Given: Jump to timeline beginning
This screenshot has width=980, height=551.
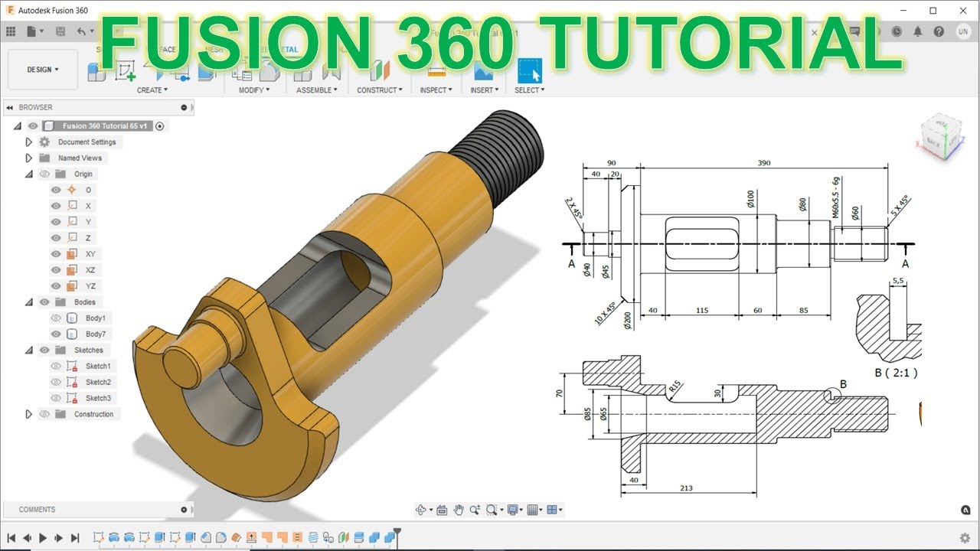Looking at the screenshot, I should [11, 538].
